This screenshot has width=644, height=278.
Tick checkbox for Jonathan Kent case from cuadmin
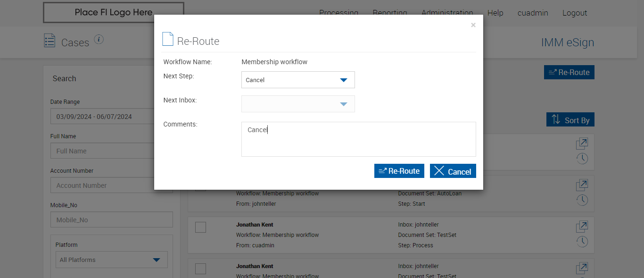pos(200,227)
